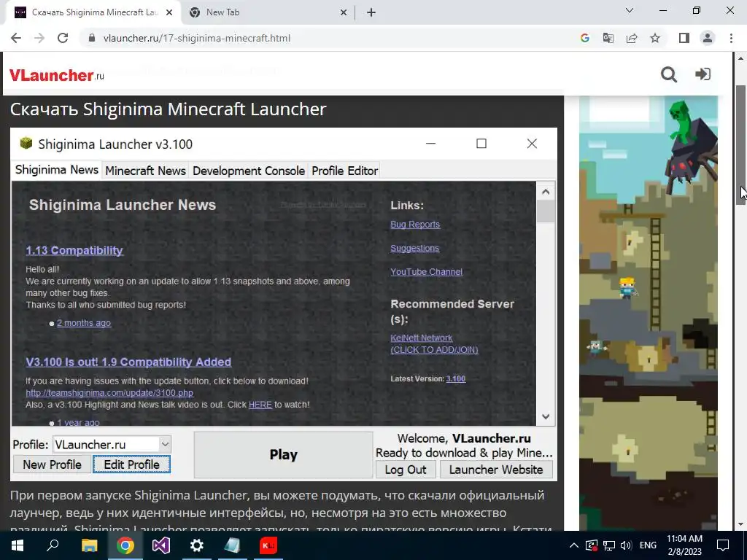
Task: Click the Play button
Action: tap(283, 455)
